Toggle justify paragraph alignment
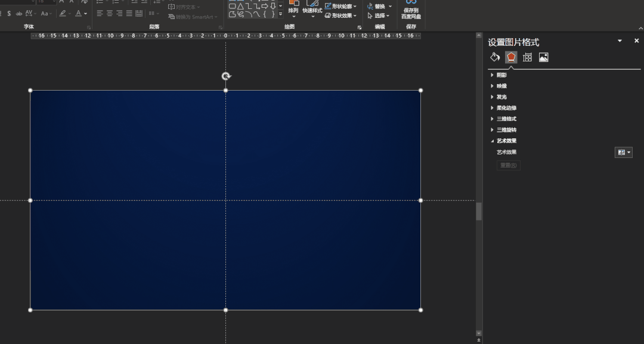 pos(129,13)
